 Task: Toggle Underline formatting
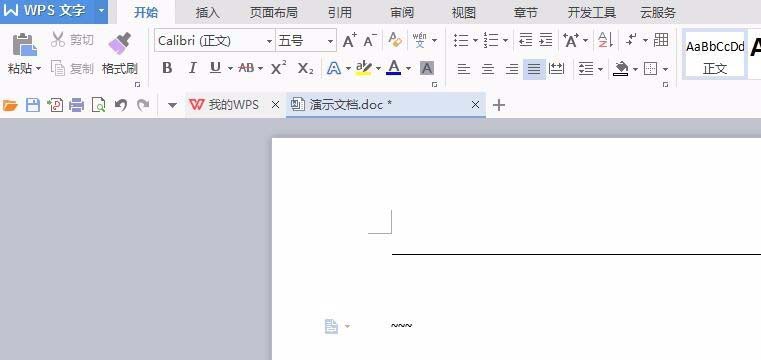215,68
